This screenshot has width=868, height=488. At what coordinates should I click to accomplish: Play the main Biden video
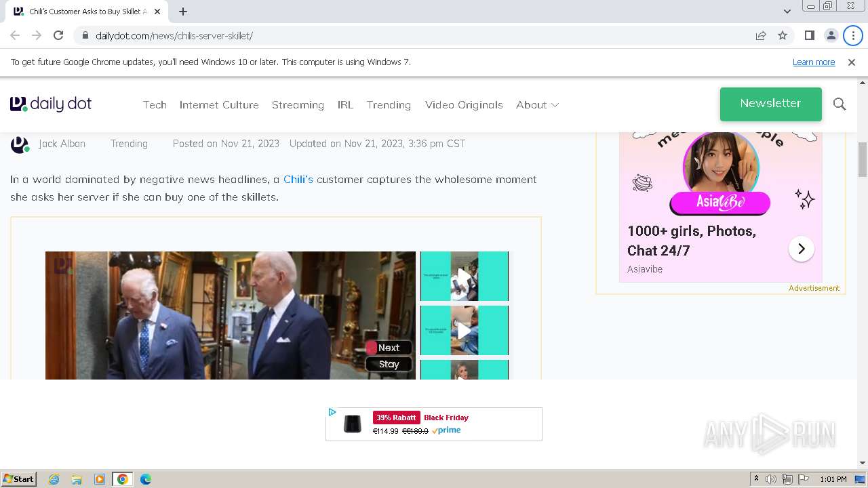coord(231,315)
